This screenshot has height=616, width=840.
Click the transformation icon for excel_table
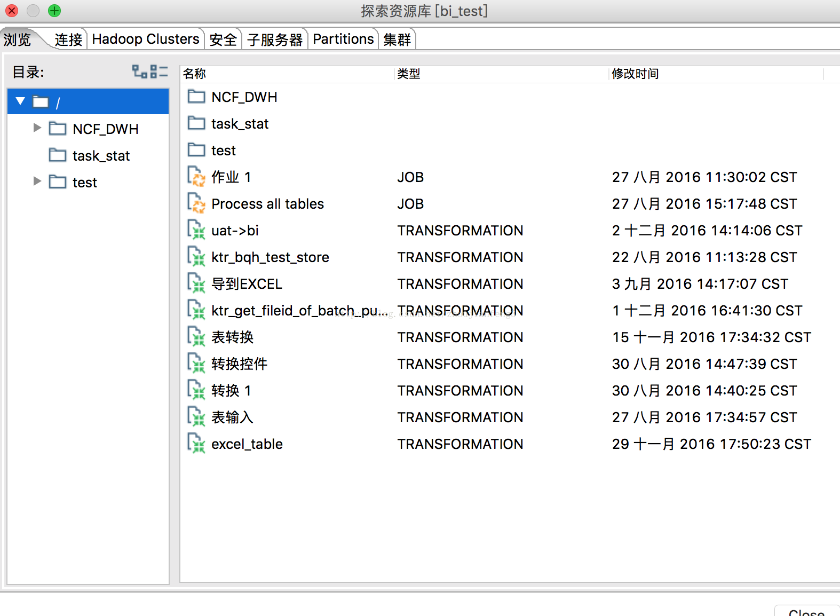(x=196, y=443)
